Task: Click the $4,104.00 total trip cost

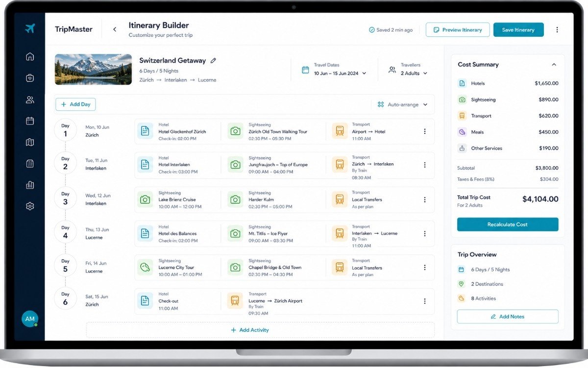Action: pyautogui.click(x=540, y=199)
